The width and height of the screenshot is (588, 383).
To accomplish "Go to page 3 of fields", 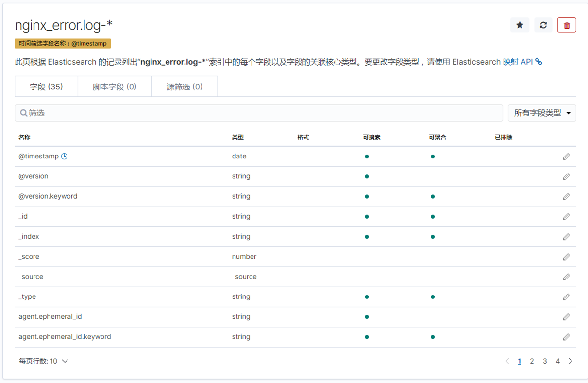I will pos(545,361).
